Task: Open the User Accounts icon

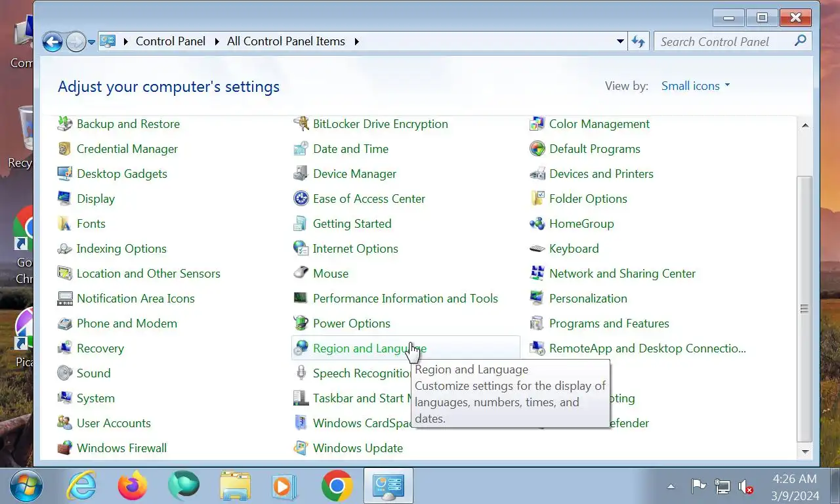Action: pos(64,423)
